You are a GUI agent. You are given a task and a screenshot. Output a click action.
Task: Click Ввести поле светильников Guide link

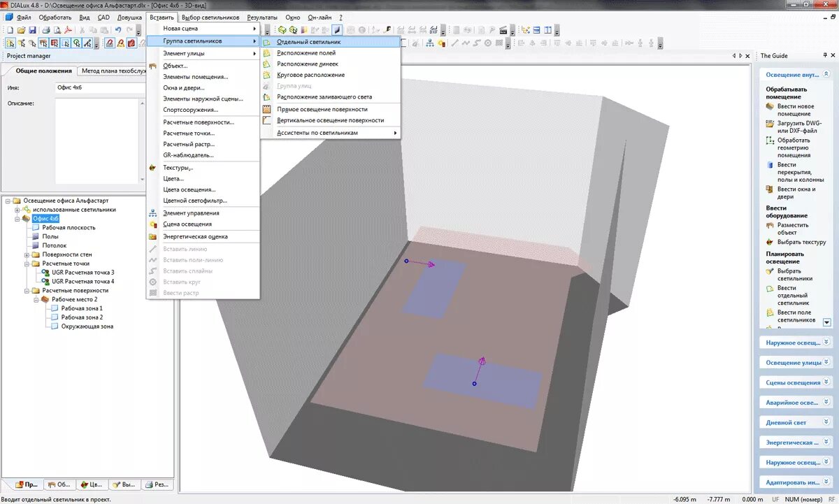coord(796,316)
